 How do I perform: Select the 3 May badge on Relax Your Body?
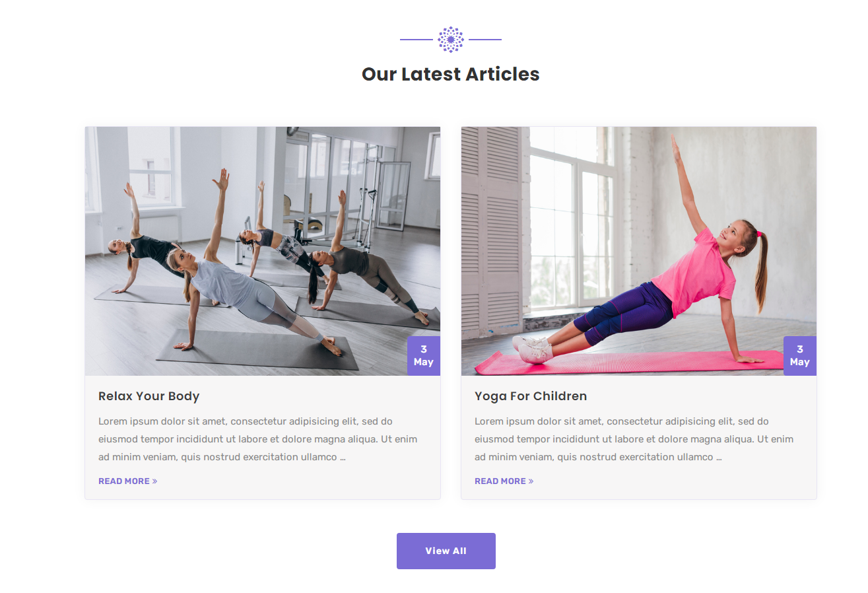(424, 356)
